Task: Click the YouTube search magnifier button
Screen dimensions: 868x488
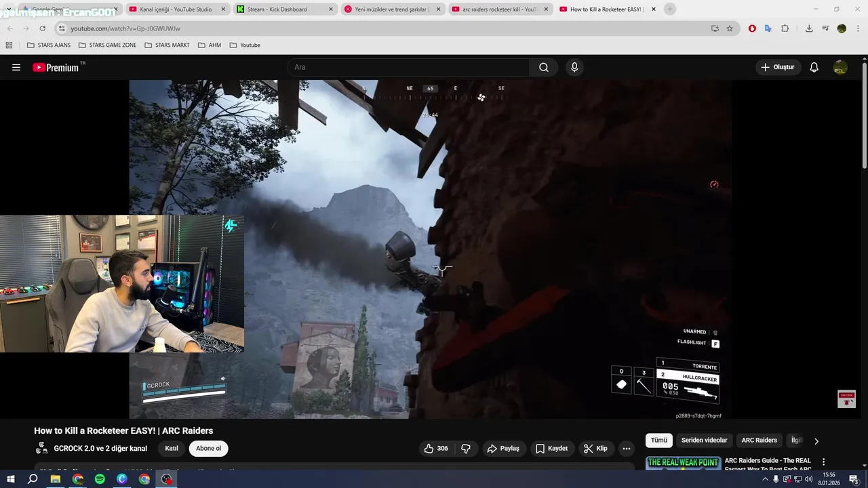Action: tap(544, 67)
